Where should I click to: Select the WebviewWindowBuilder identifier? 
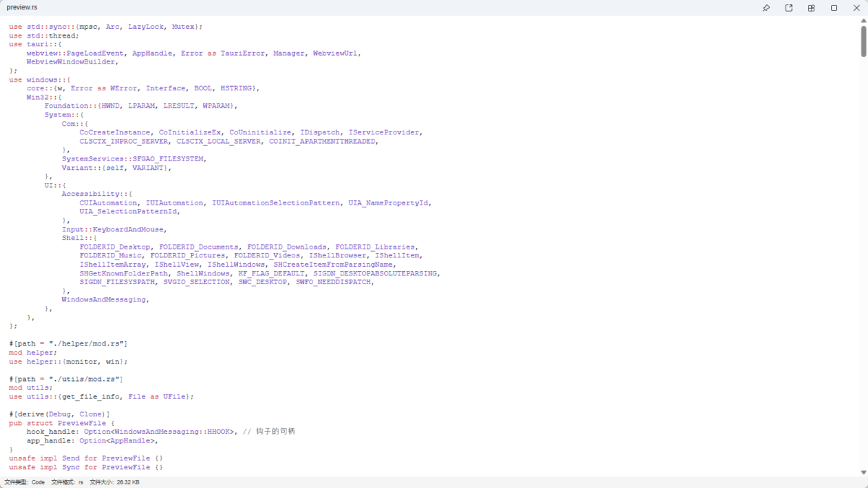tap(70, 61)
